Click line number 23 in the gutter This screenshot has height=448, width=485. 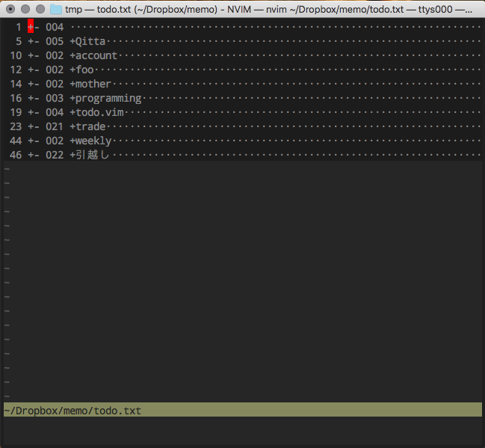tap(16, 127)
